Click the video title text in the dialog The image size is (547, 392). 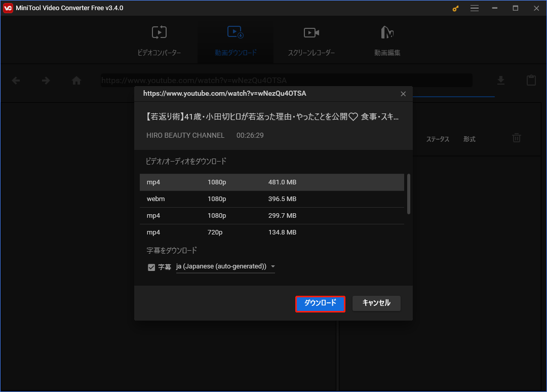coord(272,116)
